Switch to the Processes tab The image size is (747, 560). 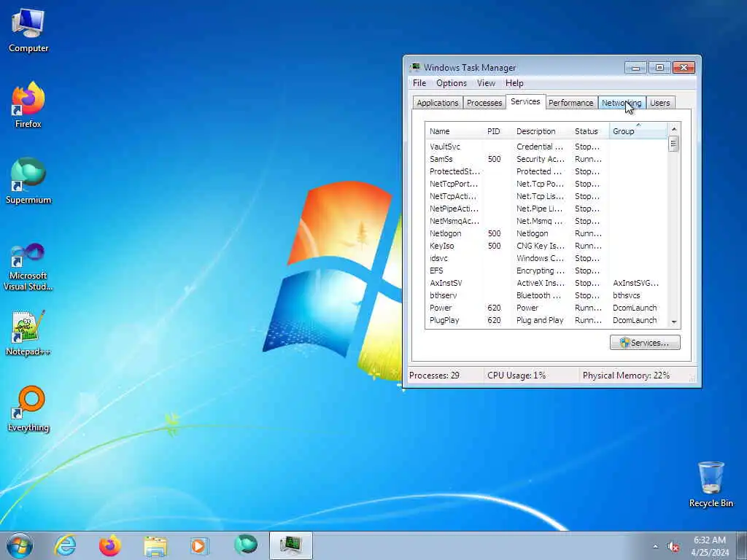pos(484,103)
